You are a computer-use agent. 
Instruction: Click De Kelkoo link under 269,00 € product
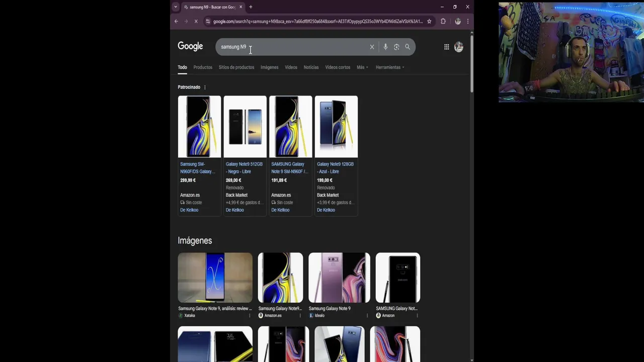[234, 210]
